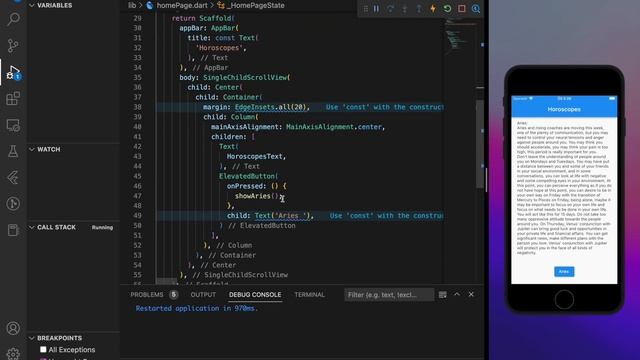640x360 pixels.
Task: Open the Search view in activity bar
Action: click(x=13, y=19)
